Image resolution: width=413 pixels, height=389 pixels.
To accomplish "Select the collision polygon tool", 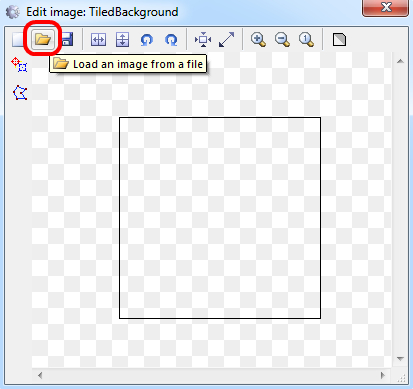I will point(20,93).
